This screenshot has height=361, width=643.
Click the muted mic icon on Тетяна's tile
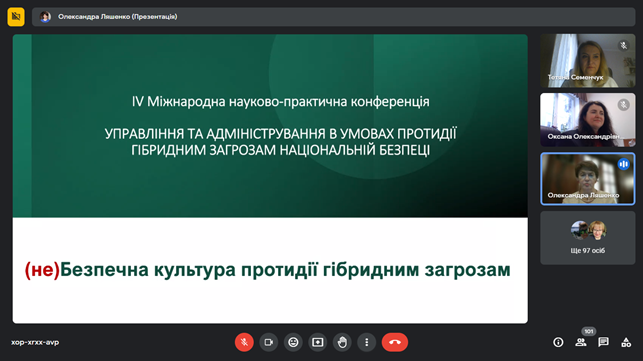tap(623, 46)
